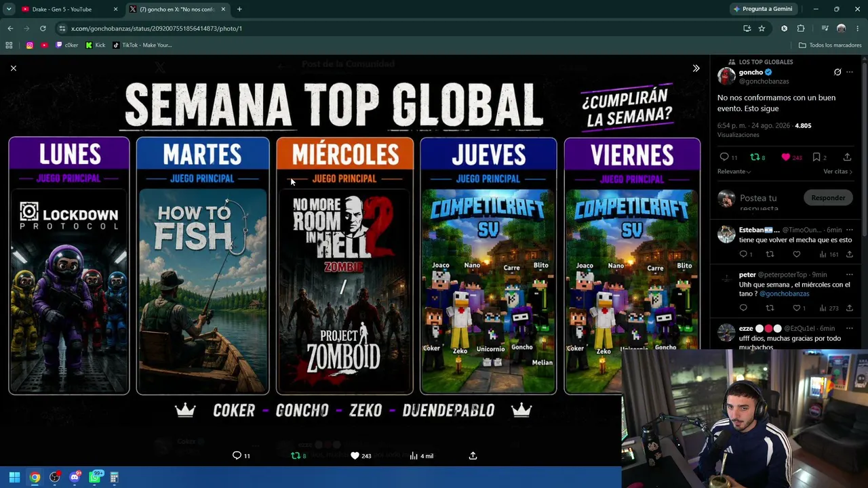This screenshot has height=488, width=868.
Task: Collapse the side panel with double chevron
Action: [696, 68]
